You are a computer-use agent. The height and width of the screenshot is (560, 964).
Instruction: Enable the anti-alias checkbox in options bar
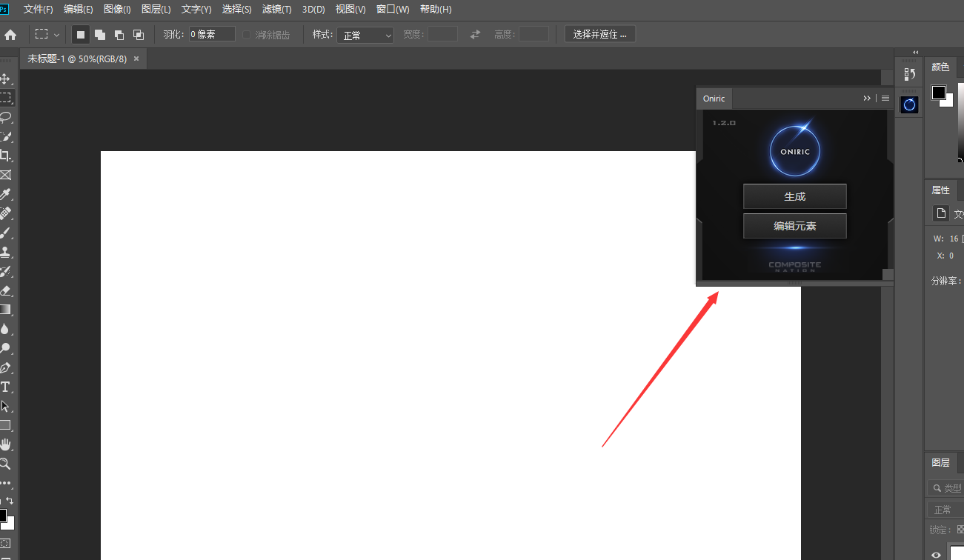(x=245, y=33)
